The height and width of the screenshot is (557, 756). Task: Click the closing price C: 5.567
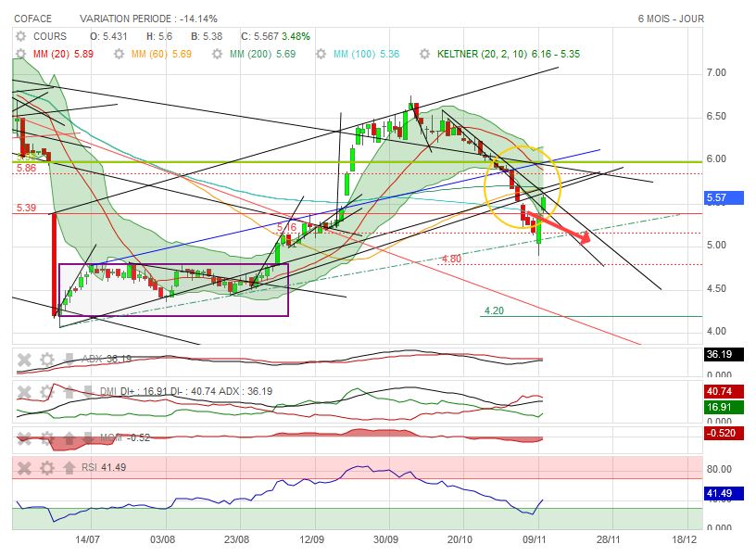[259, 36]
